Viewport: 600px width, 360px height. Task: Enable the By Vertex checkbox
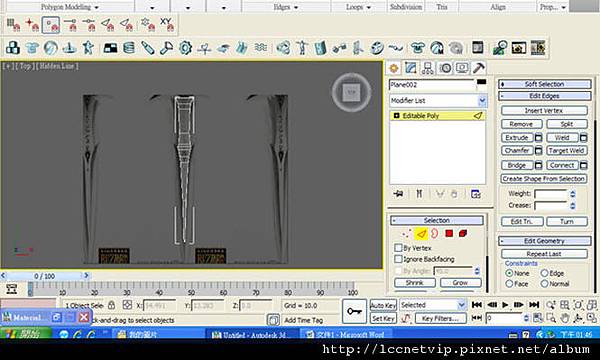[x=398, y=248]
